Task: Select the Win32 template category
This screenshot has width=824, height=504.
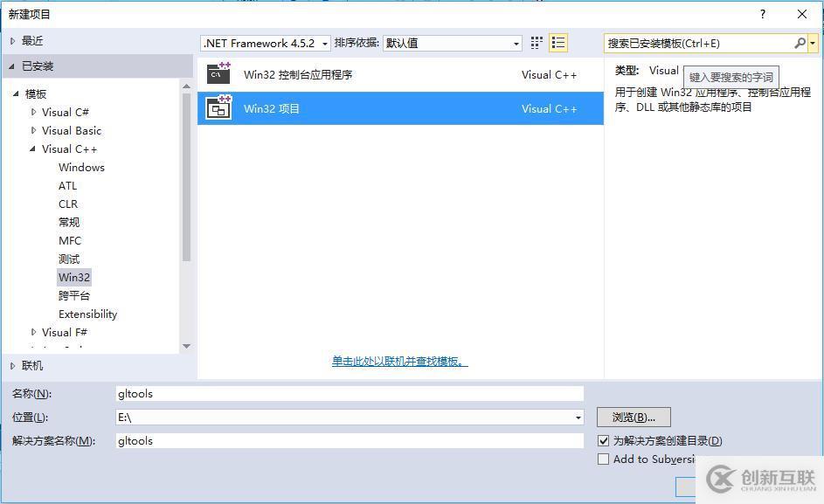Action: [x=74, y=277]
